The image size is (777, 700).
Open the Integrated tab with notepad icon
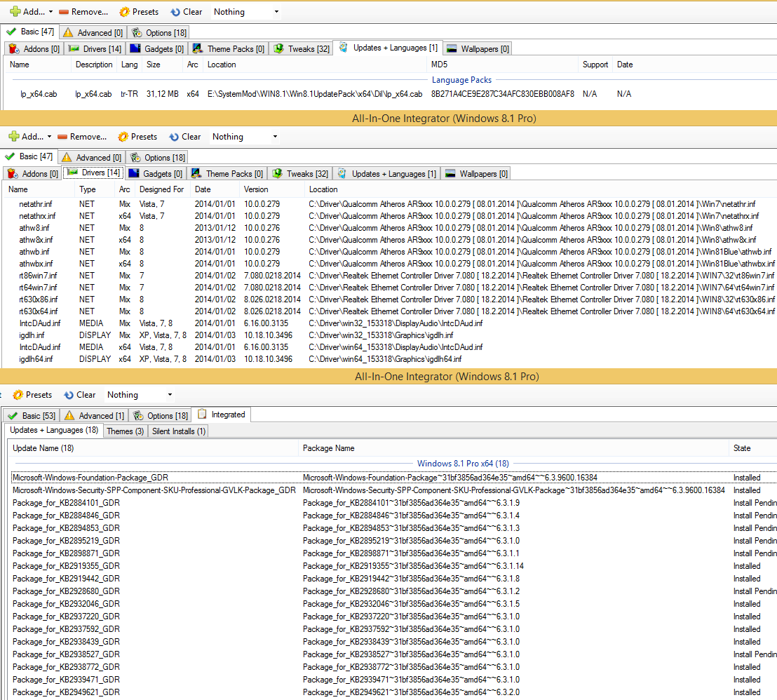(222, 415)
